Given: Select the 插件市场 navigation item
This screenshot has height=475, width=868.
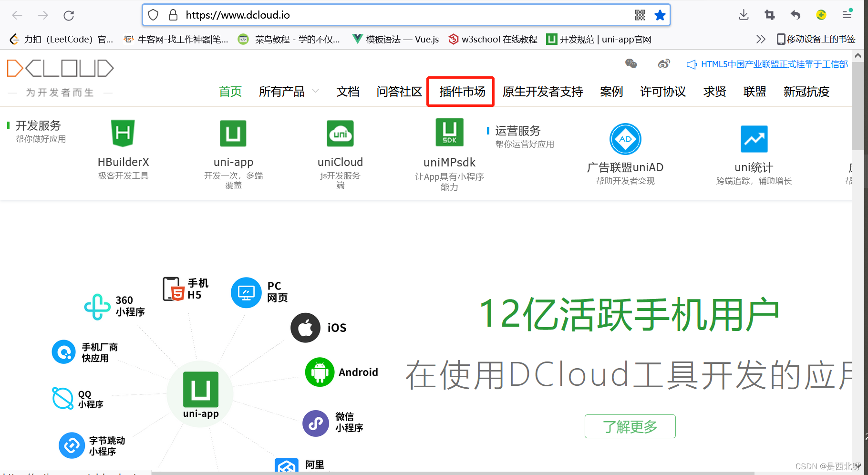Looking at the screenshot, I should (x=460, y=92).
